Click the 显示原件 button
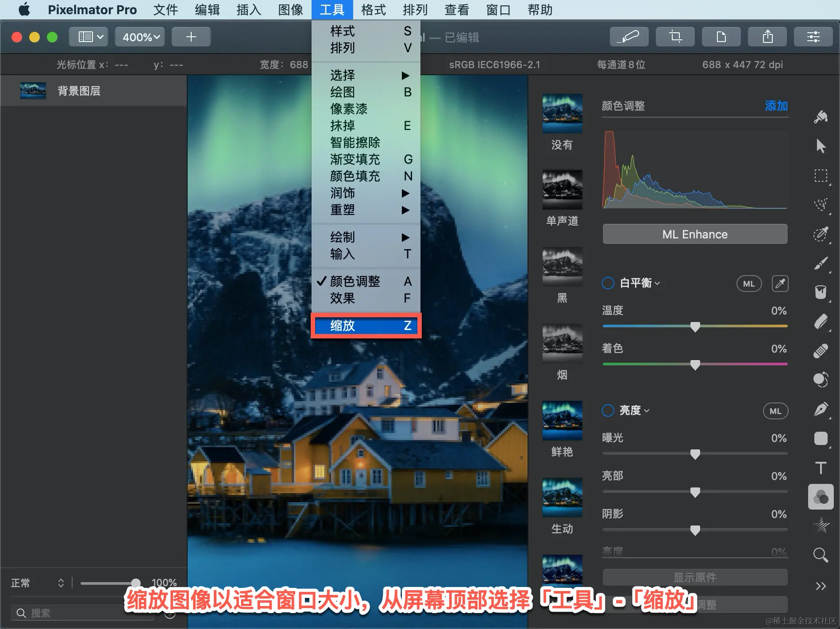This screenshot has width=840, height=629. click(x=695, y=577)
